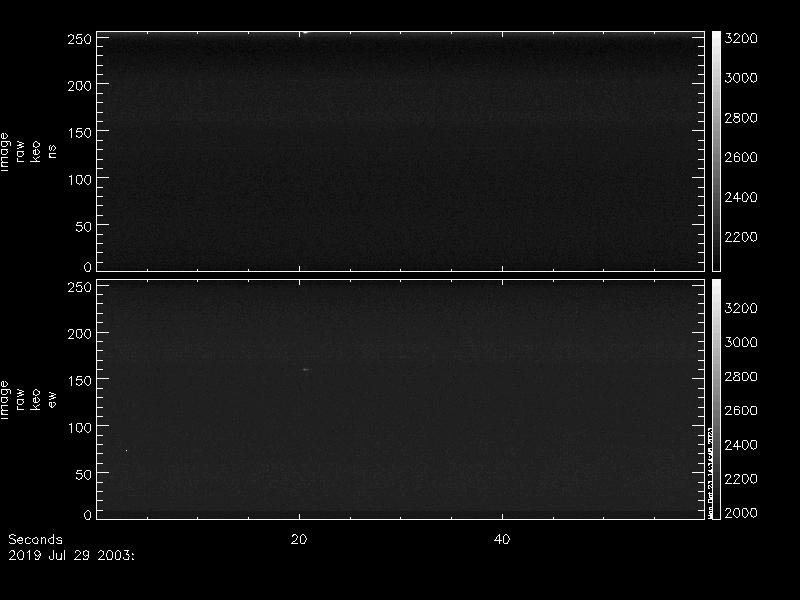The height and width of the screenshot is (600, 800).
Task: Click the "0" y-axis tick of the ns panel
Action: point(88,266)
